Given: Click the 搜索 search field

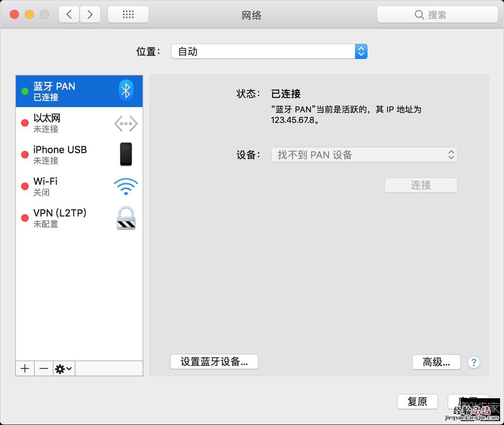Looking at the screenshot, I should [x=437, y=15].
